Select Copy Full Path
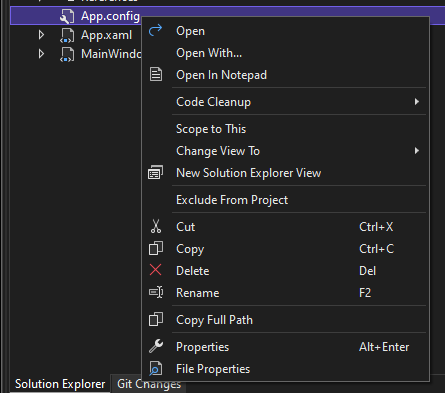 click(286, 320)
